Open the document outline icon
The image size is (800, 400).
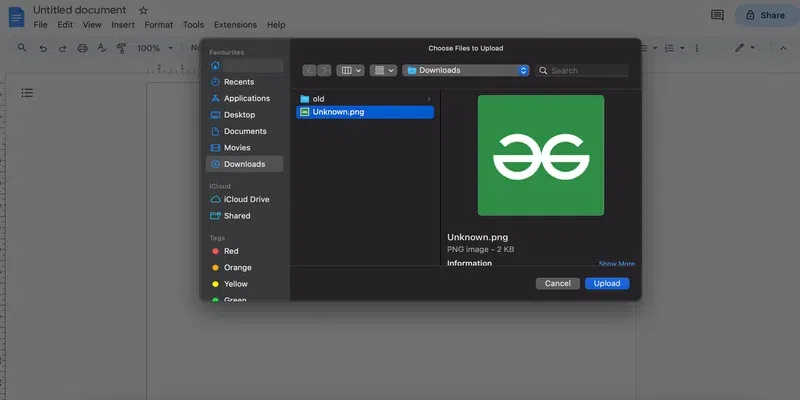point(27,93)
